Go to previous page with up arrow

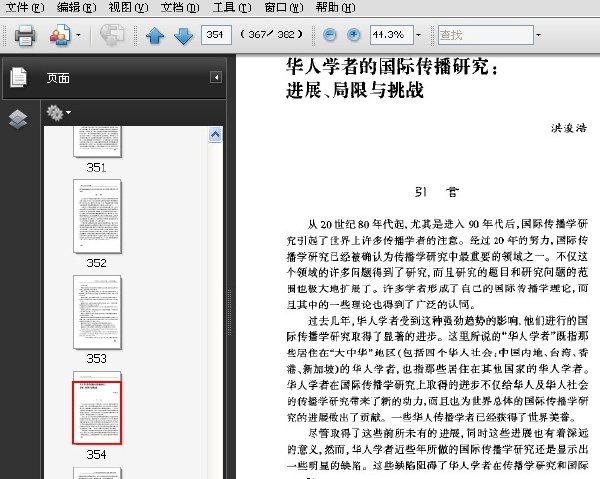(x=155, y=36)
